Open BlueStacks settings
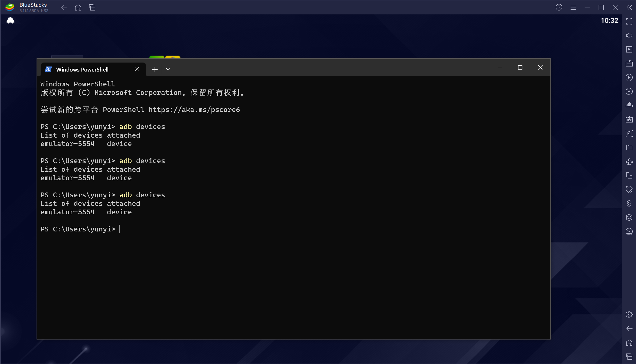The width and height of the screenshot is (636, 364). coord(629,315)
